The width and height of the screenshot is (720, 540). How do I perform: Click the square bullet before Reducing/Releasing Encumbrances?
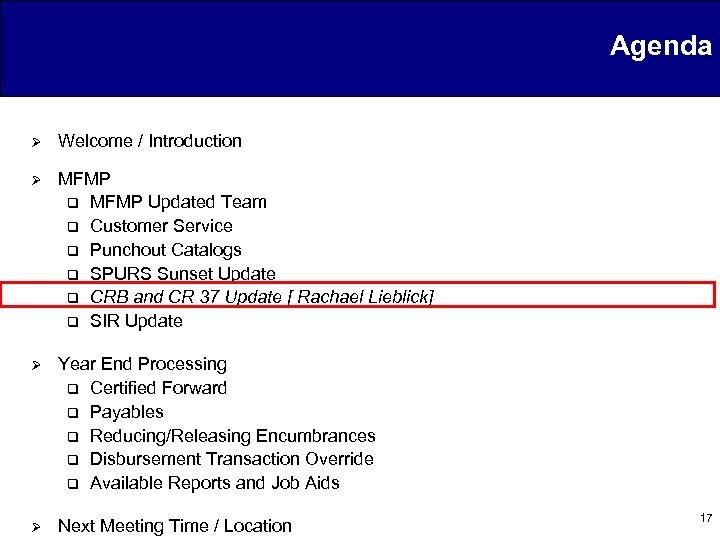pos(73,437)
